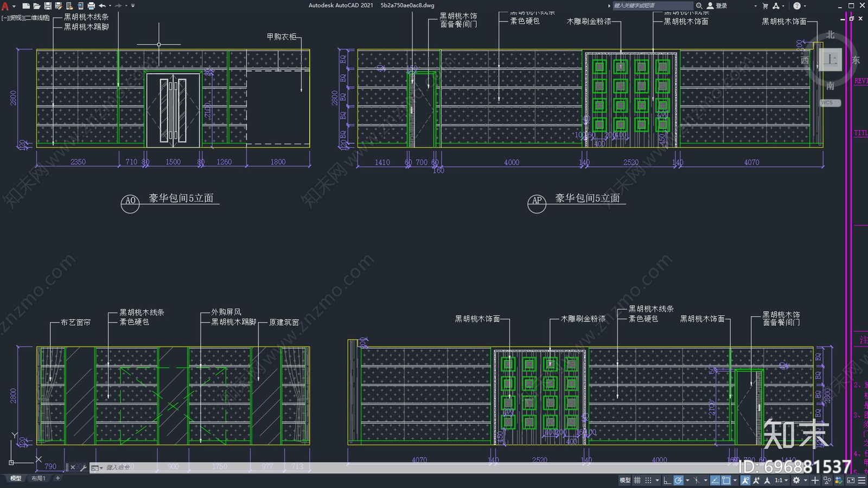The image size is (868, 488).
Task: Toggle drawing grid display in status bar
Action: click(637, 480)
